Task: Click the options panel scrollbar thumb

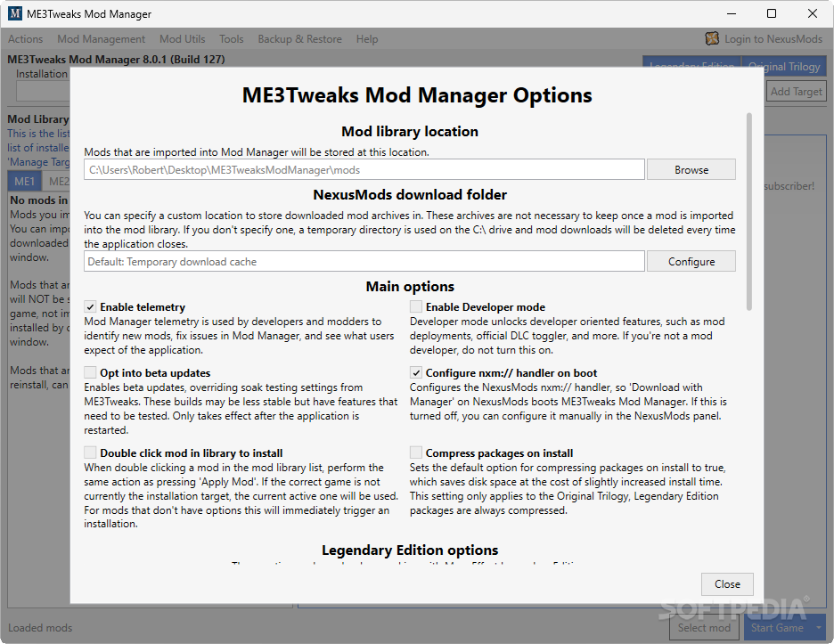Action: [x=748, y=211]
